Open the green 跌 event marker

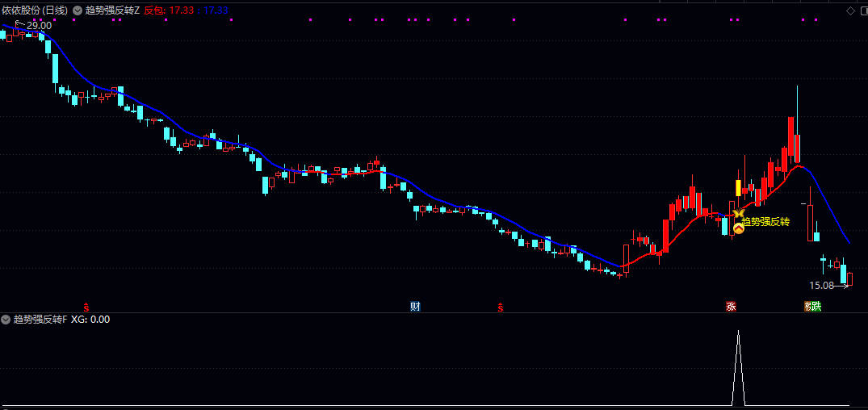pos(816,307)
